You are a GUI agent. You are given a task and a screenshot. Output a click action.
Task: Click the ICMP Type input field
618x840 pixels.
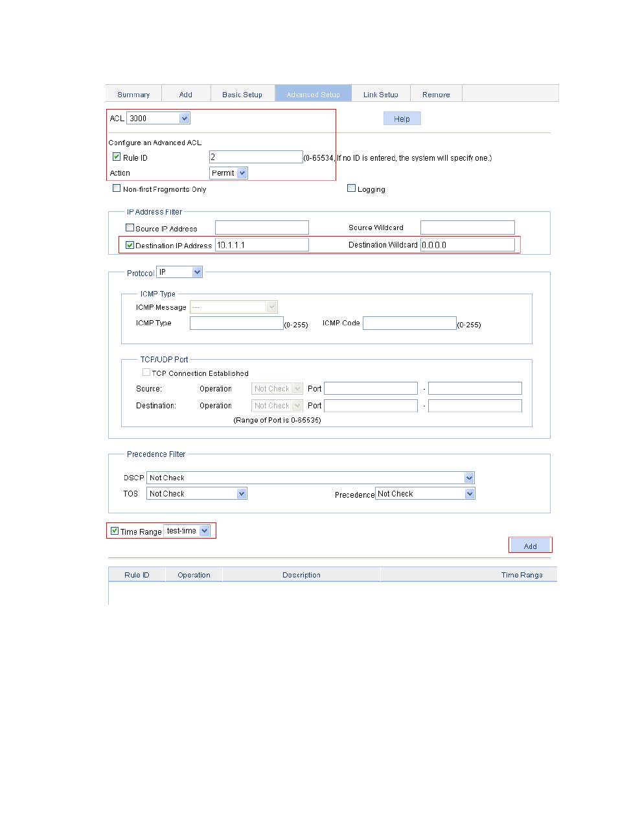point(236,323)
